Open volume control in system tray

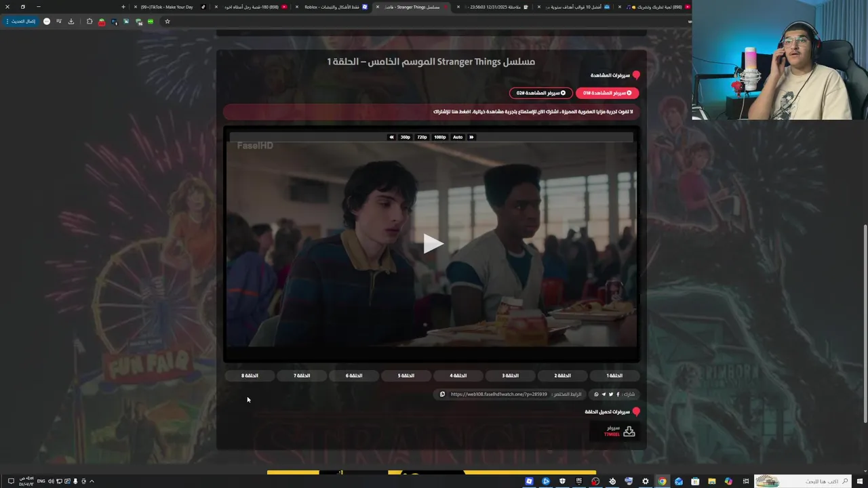pyautogui.click(x=51, y=481)
